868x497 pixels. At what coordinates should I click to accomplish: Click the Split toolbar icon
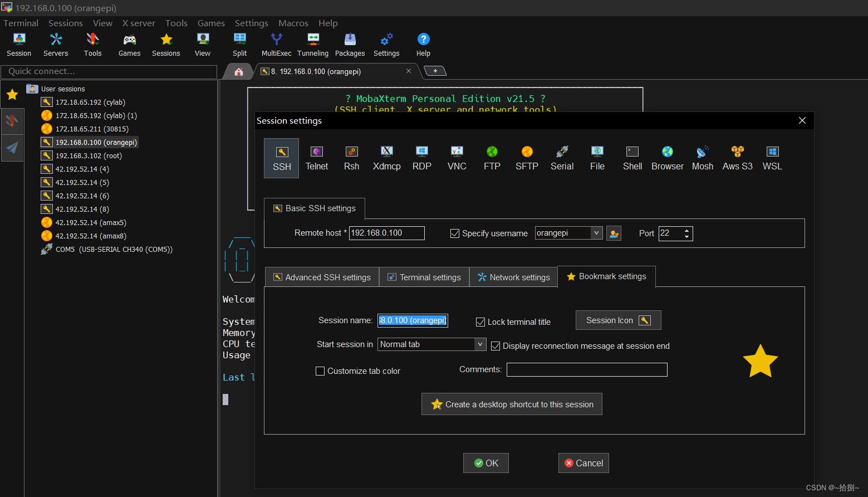click(240, 45)
